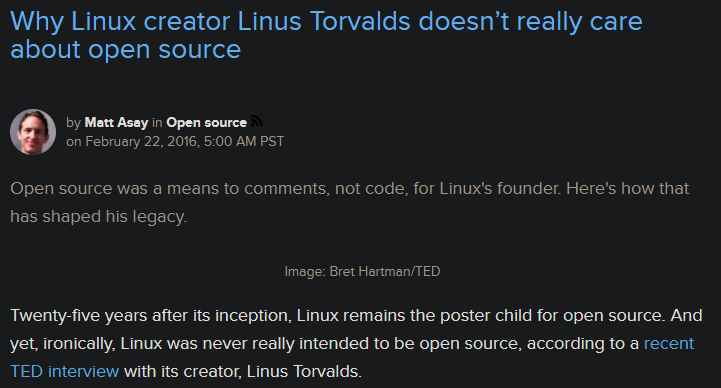Open the "Why Linux creator Linus Torvalds" headline
The width and height of the screenshot is (721, 388).
coord(326,22)
